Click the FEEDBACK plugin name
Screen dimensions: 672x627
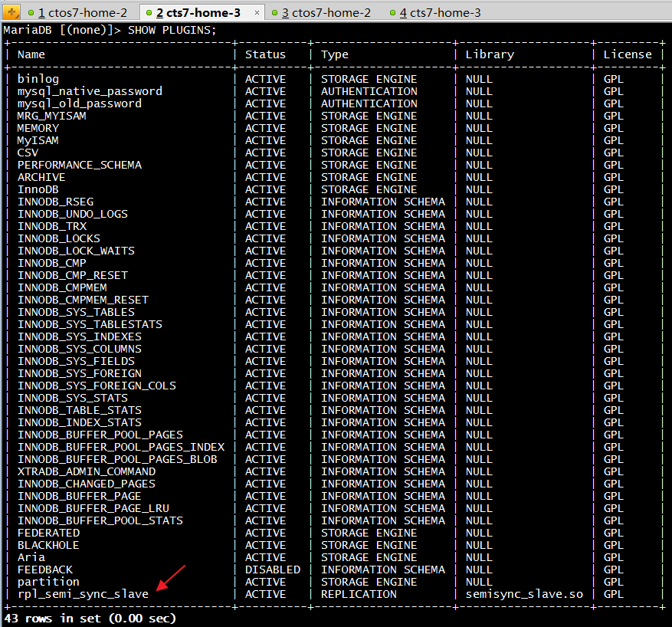tap(45, 570)
